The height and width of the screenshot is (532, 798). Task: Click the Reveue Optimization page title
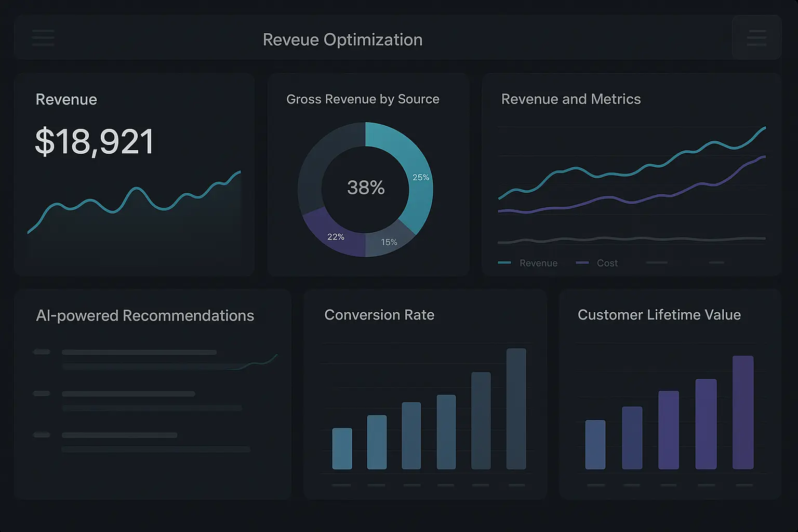click(342, 39)
